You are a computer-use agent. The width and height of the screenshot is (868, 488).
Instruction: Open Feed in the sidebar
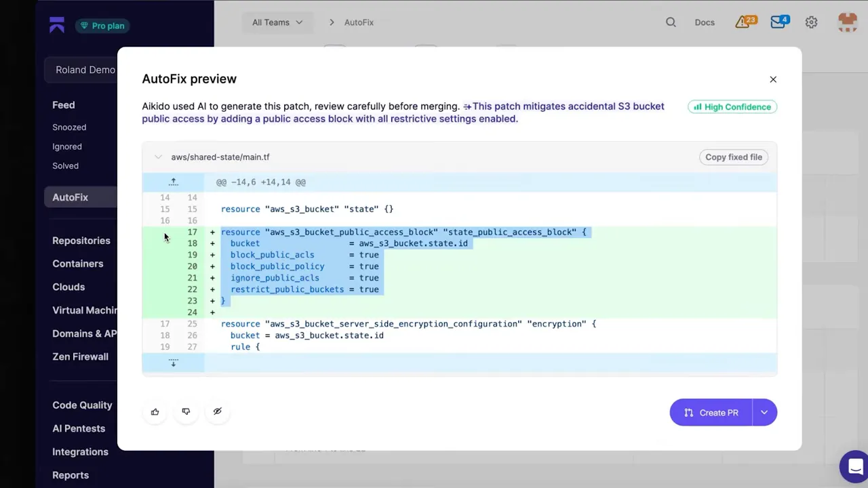pyautogui.click(x=64, y=105)
